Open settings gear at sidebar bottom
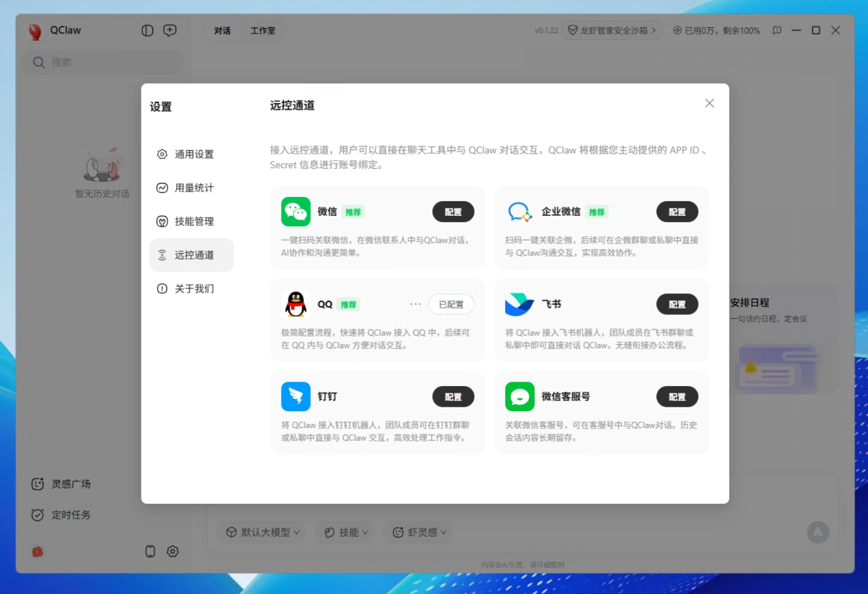This screenshot has width=868, height=594. pyautogui.click(x=173, y=551)
